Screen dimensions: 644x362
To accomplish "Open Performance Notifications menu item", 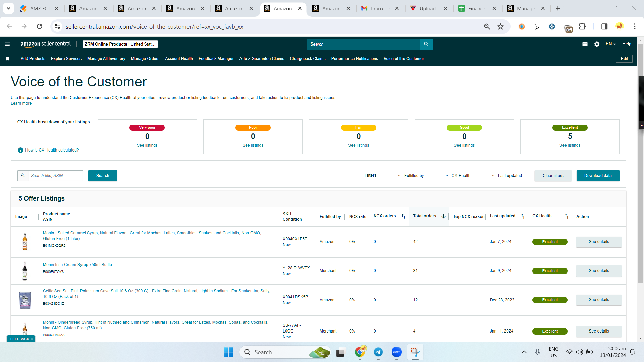I will coord(355,59).
